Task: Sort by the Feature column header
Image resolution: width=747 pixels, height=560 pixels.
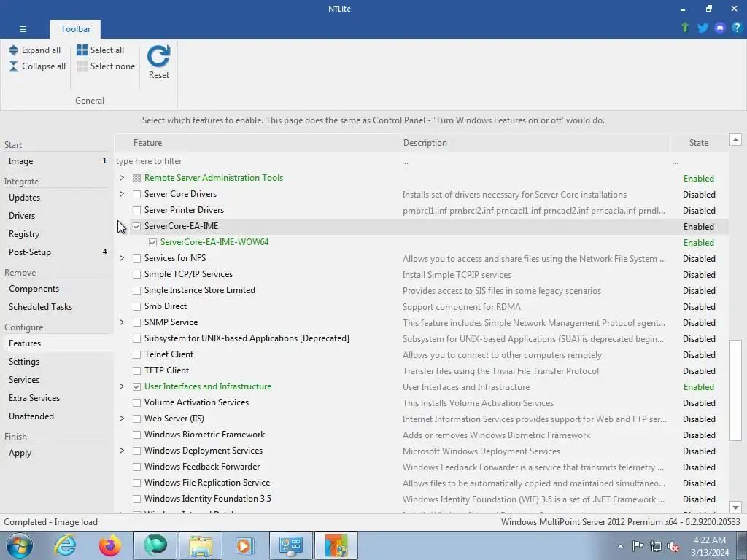Action: tap(258, 143)
